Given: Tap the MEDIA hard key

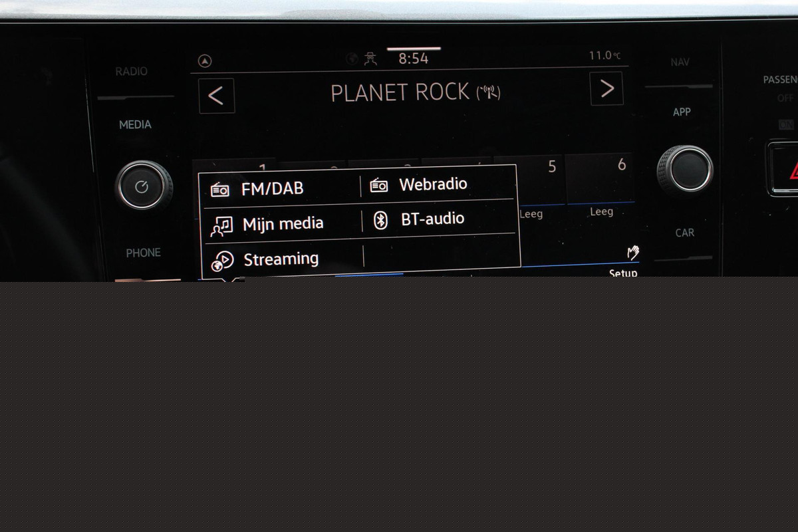Looking at the screenshot, I should [x=135, y=124].
